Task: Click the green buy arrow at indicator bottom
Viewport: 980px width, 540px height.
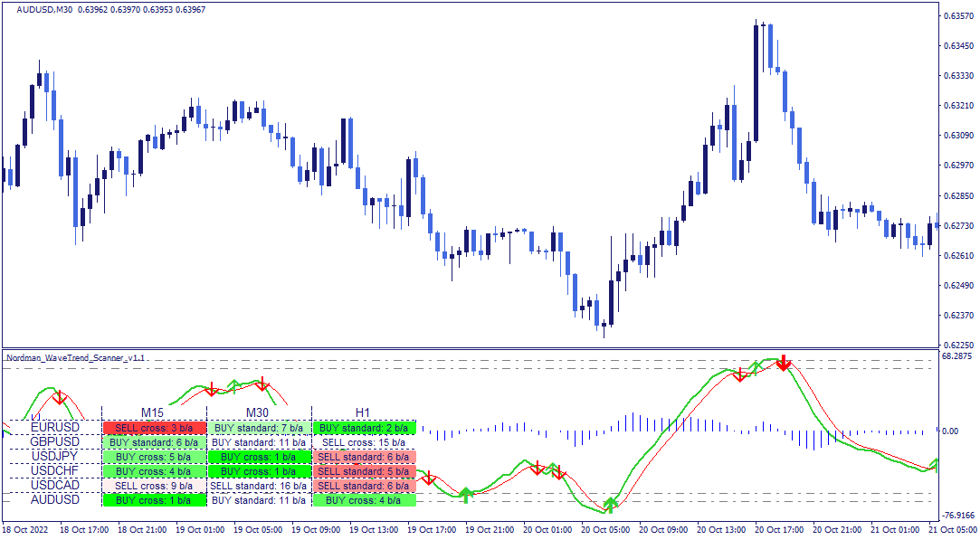Action: click(610, 504)
